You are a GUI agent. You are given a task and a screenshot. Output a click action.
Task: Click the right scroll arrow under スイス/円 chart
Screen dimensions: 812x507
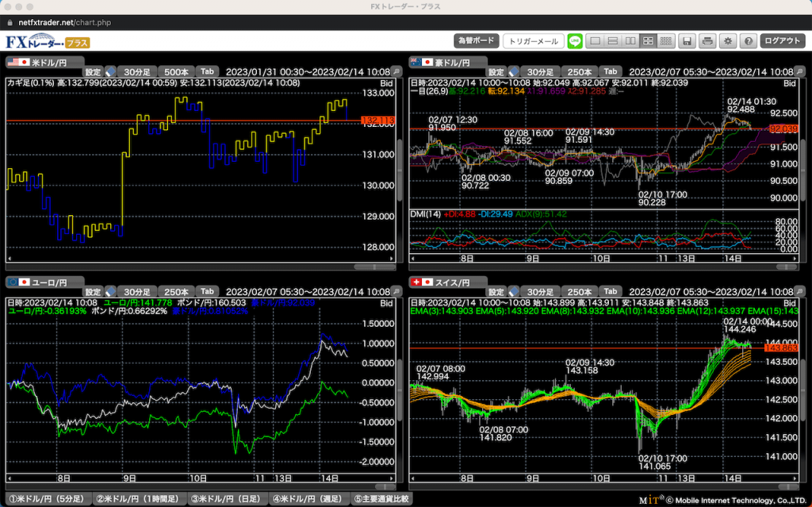(x=795, y=478)
